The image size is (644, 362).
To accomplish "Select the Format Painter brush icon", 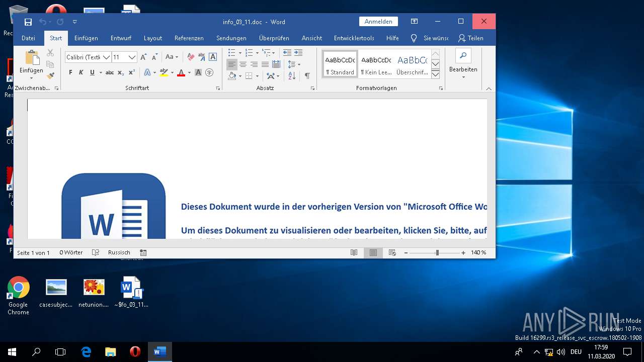I will [50, 75].
